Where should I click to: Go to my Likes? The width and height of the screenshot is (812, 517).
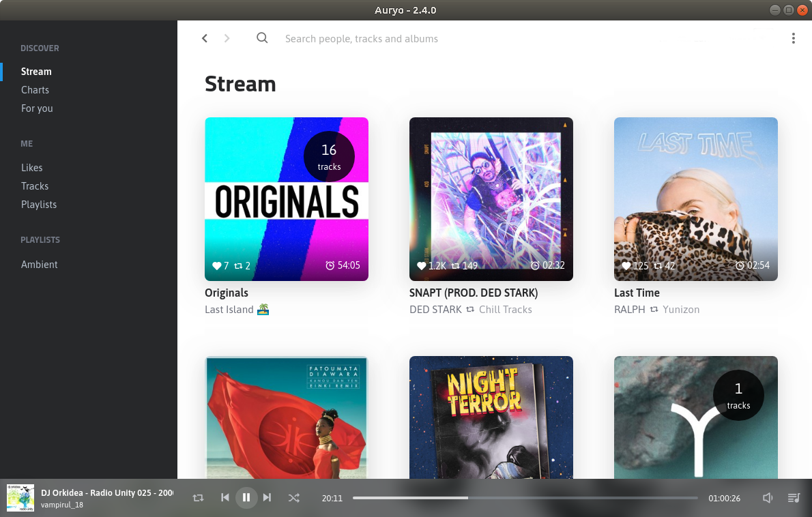pyautogui.click(x=32, y=168)
